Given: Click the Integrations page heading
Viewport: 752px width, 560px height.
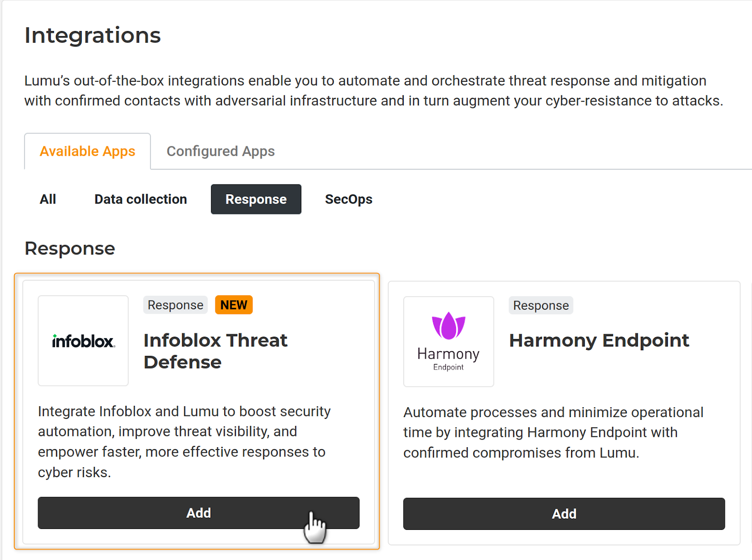Looking at the screenshot, I should (x=93, y=35).
